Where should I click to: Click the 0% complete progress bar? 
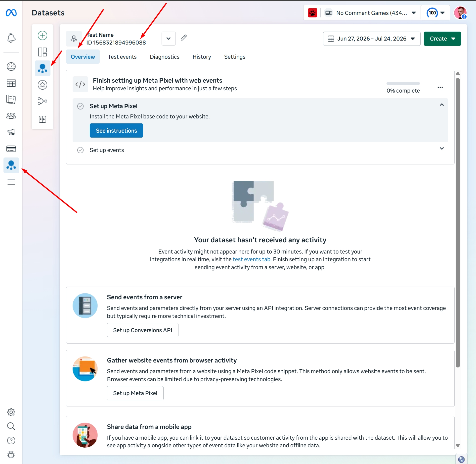403,83
